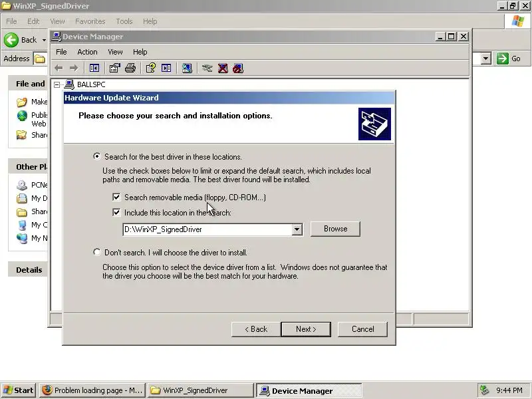Click the Next button in wizard
The height and width of the screenshot is (399, 532).
tap(306, 329)
